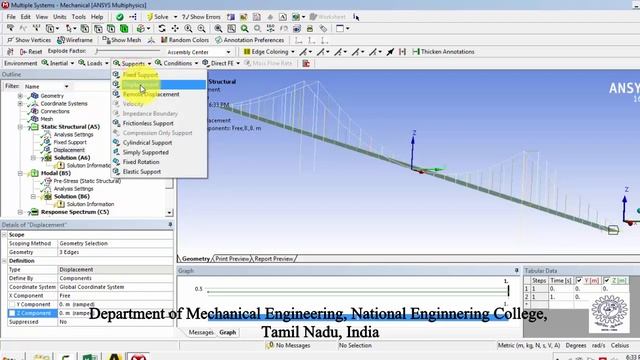The width and height of the screenshot is (640, 360).
Task: Click the Show Mesh icon
Action: tap(106, 40)
